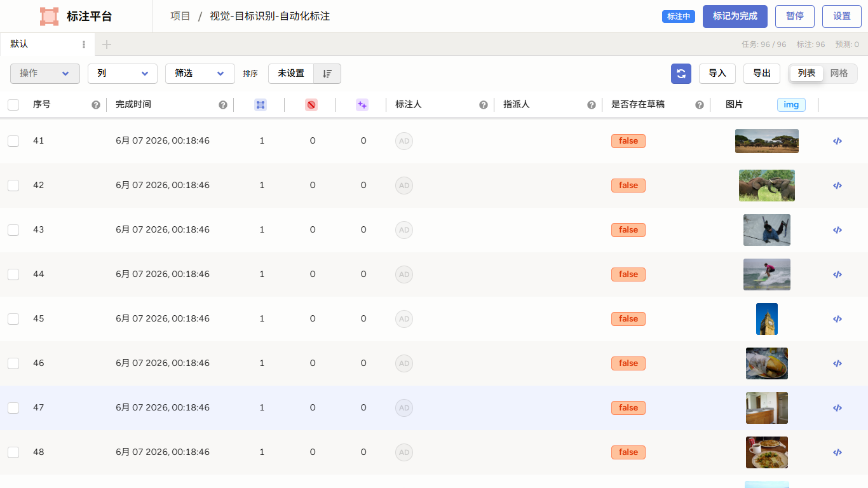868x488 pixels.
Task: Toggle sort order direction icon
Action: point(327,74)
